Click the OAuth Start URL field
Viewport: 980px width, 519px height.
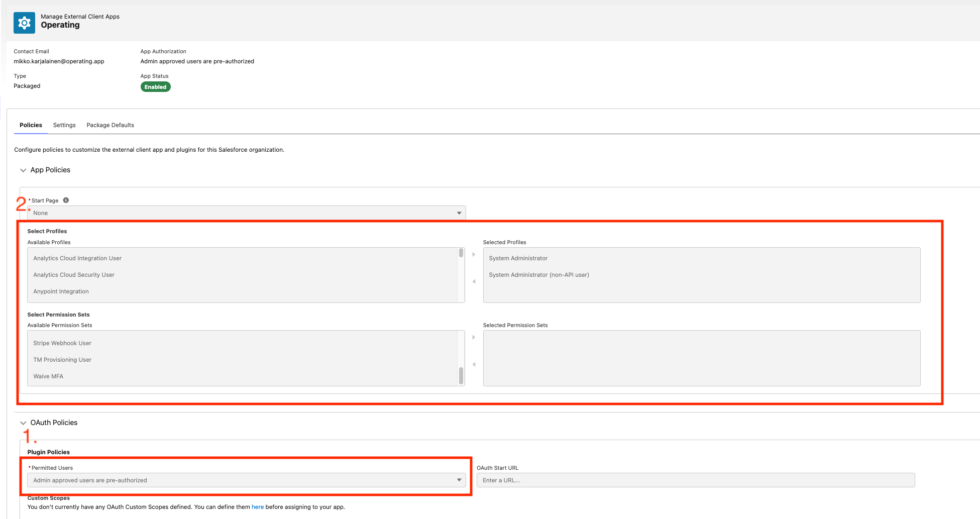point(696,480)
